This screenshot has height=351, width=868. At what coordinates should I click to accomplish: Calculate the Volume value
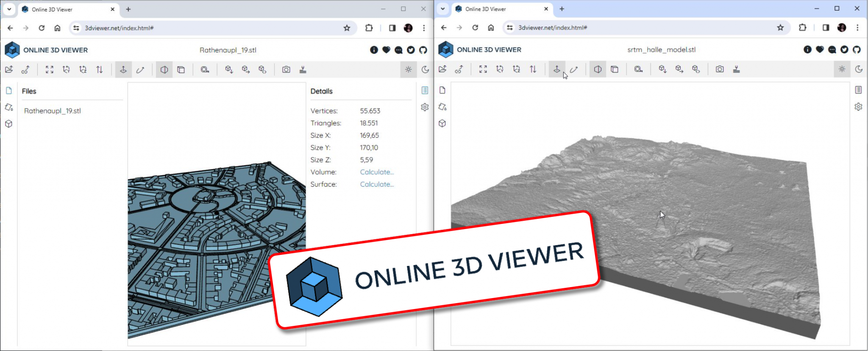point(377,172)
